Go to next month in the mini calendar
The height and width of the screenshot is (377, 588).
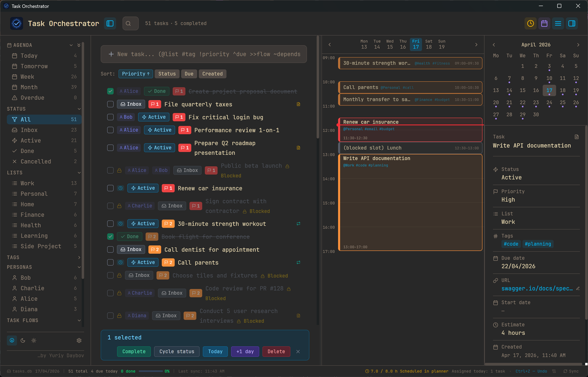pos(578,45)
